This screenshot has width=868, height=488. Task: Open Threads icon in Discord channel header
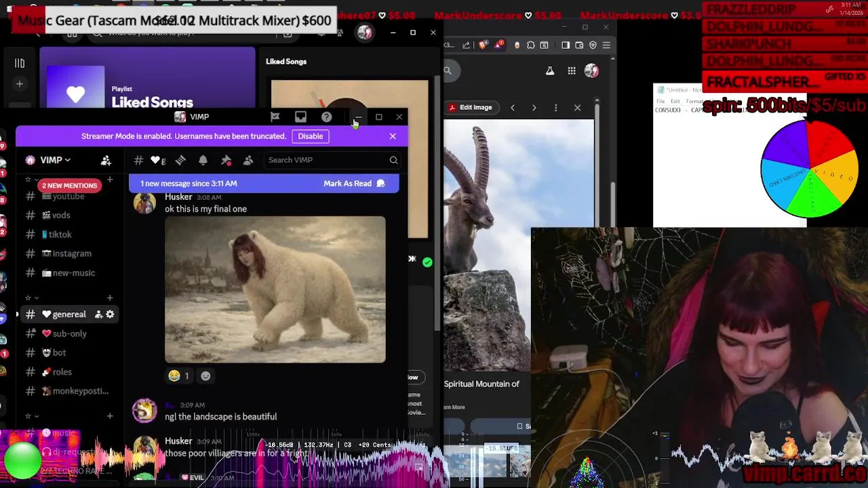click(180, 160)
